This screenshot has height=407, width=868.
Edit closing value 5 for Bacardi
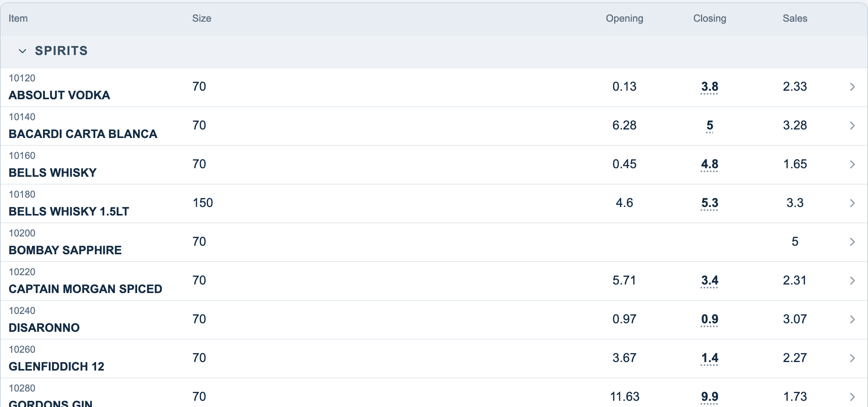click(x=710, y=126)
